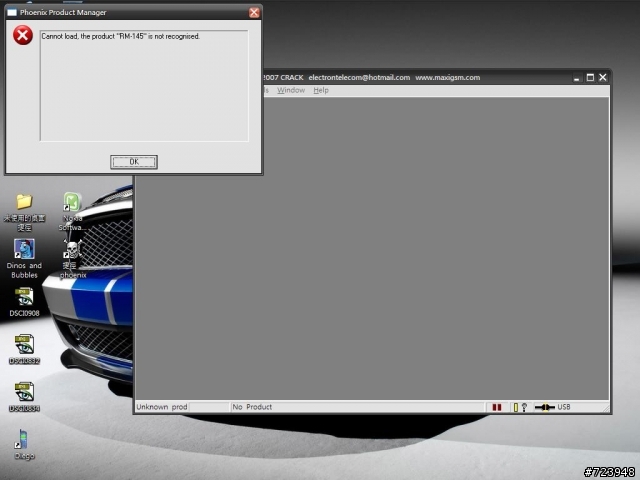
Task: Click OK in the Phoenix Product Manager dialog
Action: [134, 162]
